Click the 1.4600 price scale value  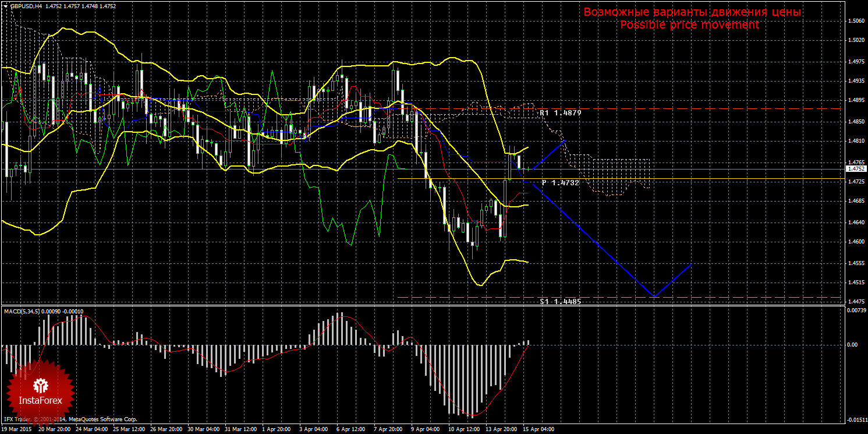point(856,242)
